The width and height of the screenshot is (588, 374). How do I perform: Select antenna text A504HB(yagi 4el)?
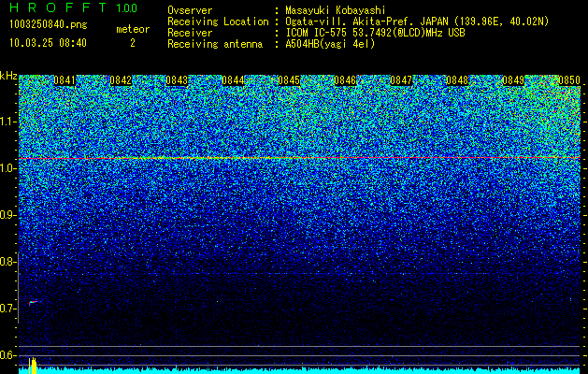pyautogui.click(x=330, y=44)
